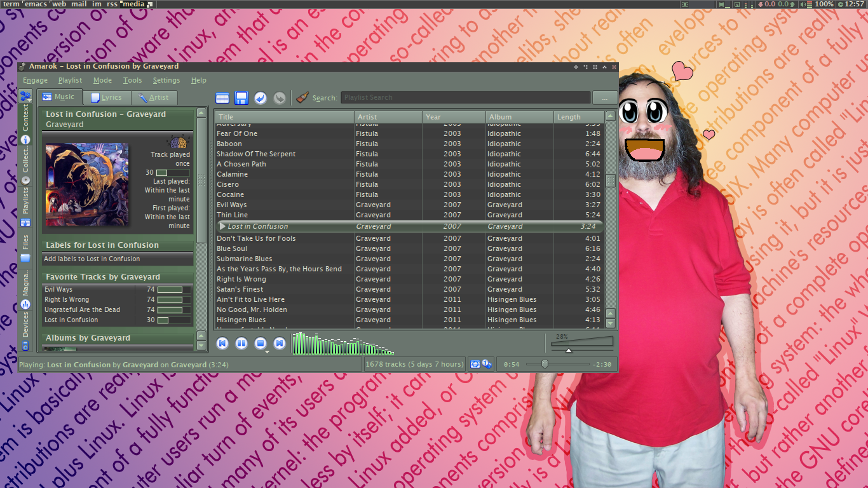This screenshot has height=488, width=868.
Task: Sort the playlist by the Album column
Action: point(520,117)
